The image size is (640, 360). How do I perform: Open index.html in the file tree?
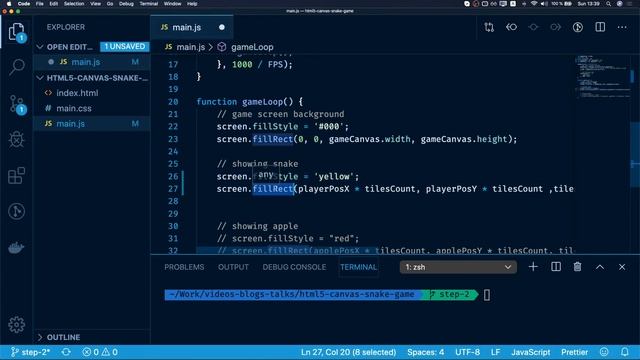77,93
